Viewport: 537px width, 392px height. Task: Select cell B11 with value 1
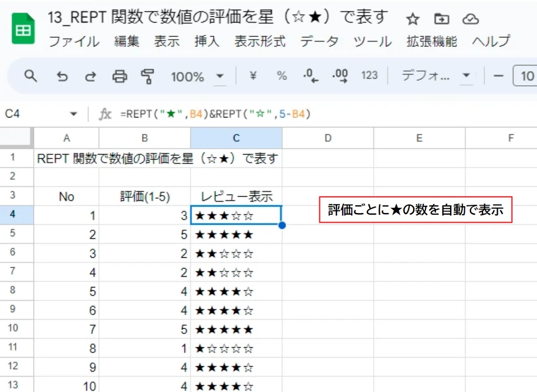pos(145,348)
